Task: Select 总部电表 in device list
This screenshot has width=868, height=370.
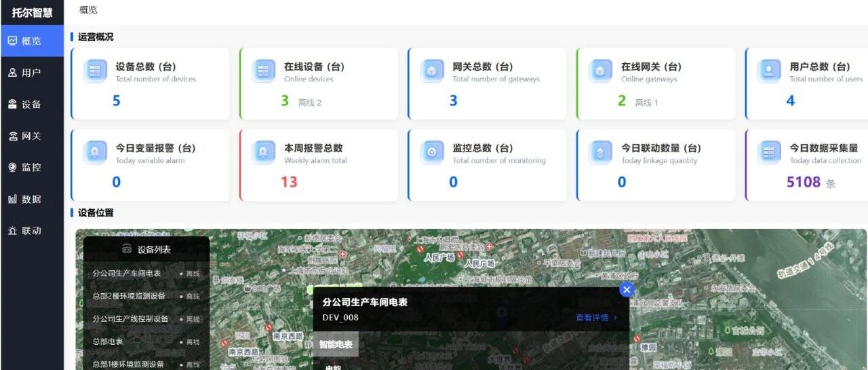Action: (146, 341)
